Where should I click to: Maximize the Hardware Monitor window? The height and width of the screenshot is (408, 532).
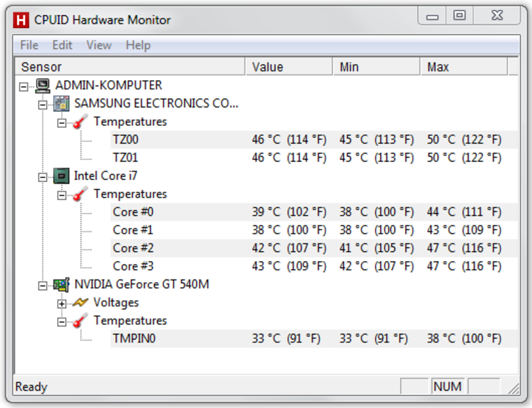[x=459, y=16]
